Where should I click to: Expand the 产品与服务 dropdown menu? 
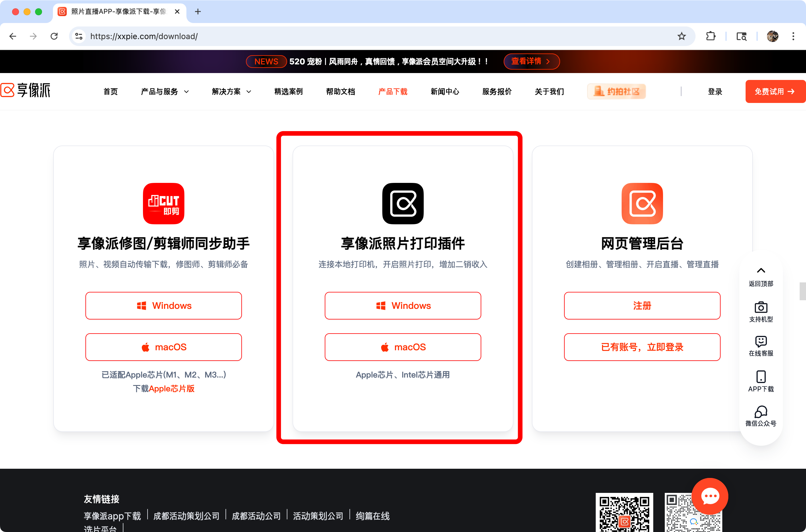(x=165, y=92)
